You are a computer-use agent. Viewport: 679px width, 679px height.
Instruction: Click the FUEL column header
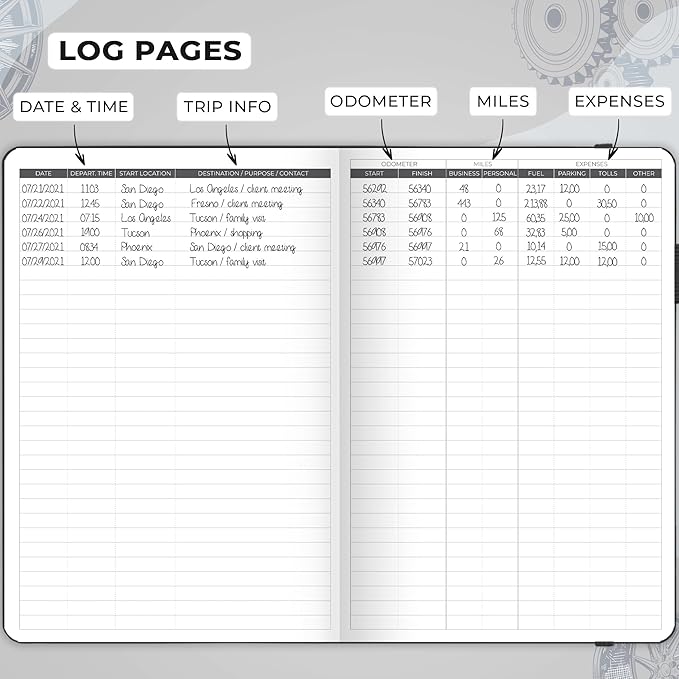(536, 174)
